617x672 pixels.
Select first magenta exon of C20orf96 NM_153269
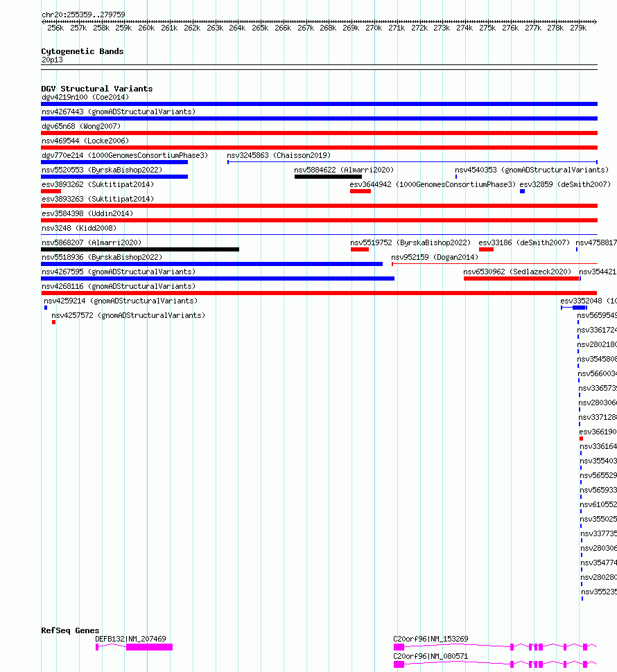399,647
